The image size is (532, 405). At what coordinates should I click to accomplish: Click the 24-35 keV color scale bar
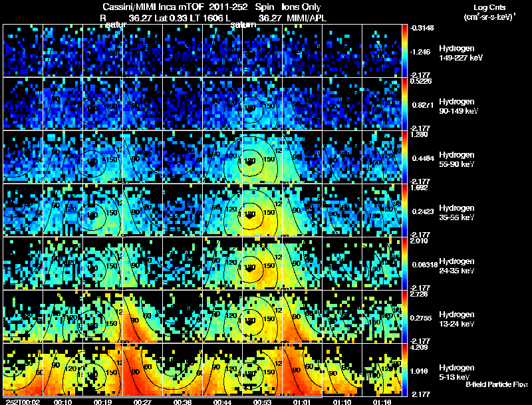point(404,263)
